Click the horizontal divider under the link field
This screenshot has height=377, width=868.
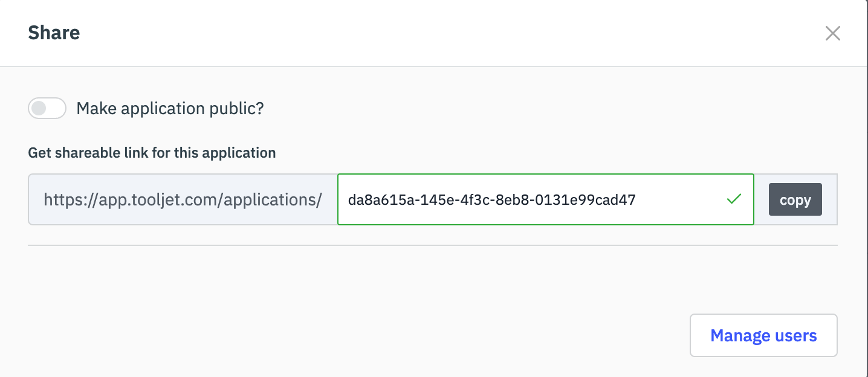coord(432,245)
